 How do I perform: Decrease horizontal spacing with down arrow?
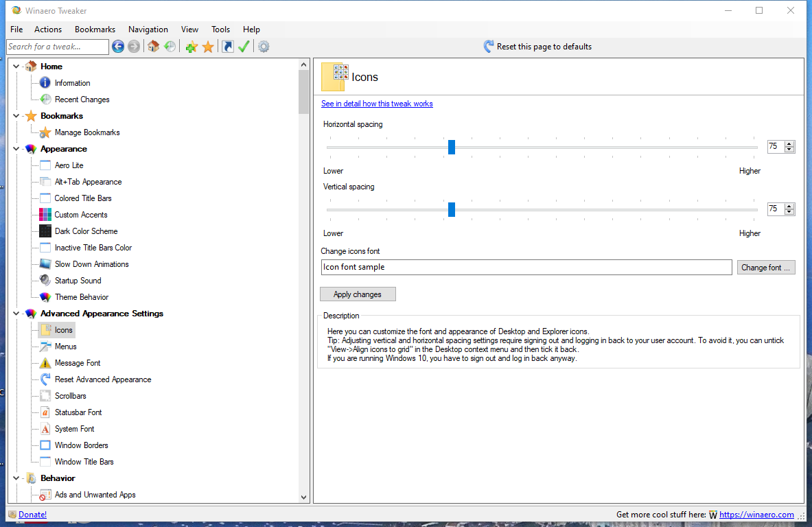[789, 150]
